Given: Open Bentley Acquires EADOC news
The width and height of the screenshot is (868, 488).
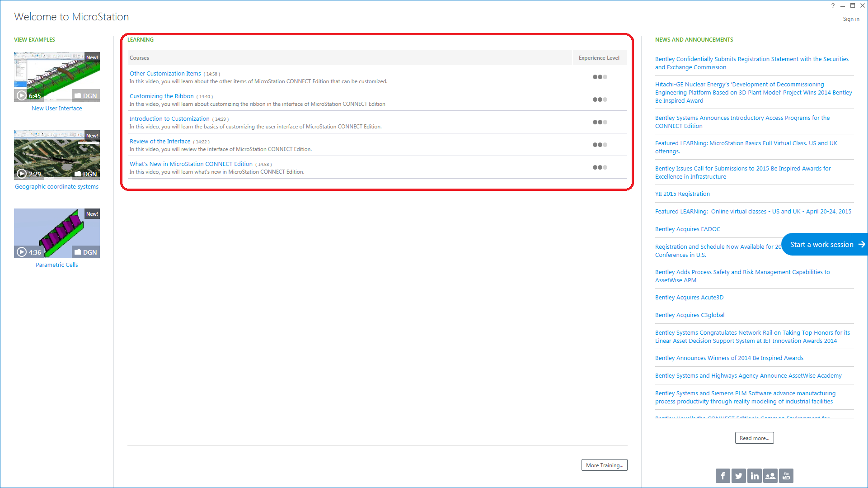Looking at the screenshot, I should pyautogui.click(x=688, y=229).
